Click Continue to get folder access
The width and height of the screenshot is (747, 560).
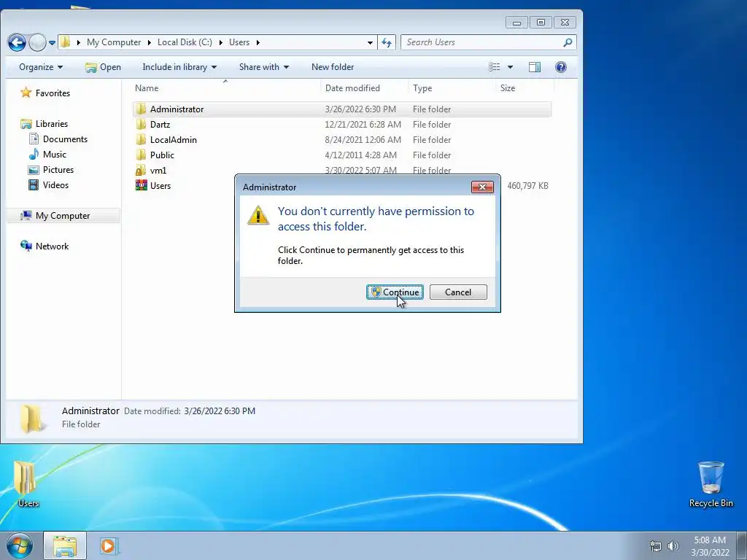point(395,292)
